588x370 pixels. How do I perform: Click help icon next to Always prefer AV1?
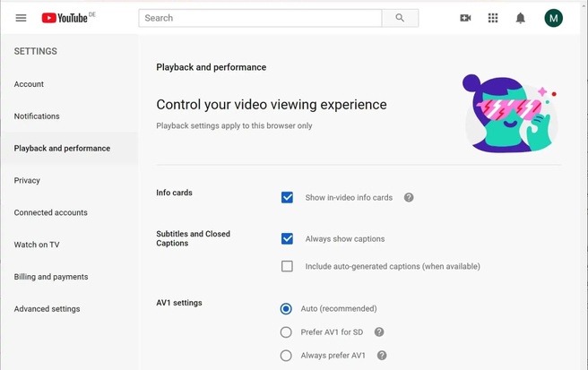(382, 356)
